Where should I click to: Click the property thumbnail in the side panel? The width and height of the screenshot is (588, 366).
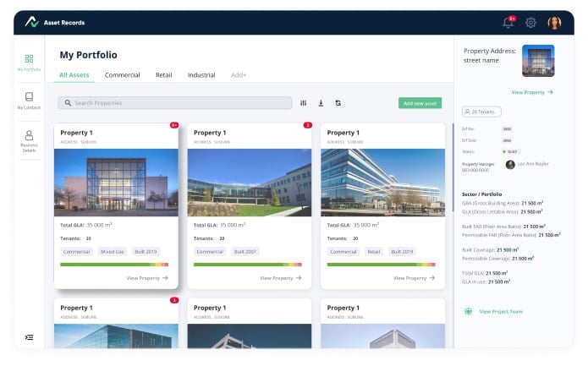(538, 61)
